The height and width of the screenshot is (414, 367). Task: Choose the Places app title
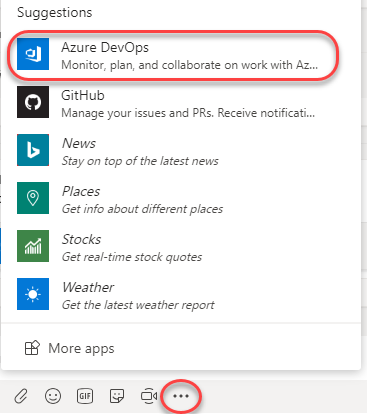pos(81,191)
